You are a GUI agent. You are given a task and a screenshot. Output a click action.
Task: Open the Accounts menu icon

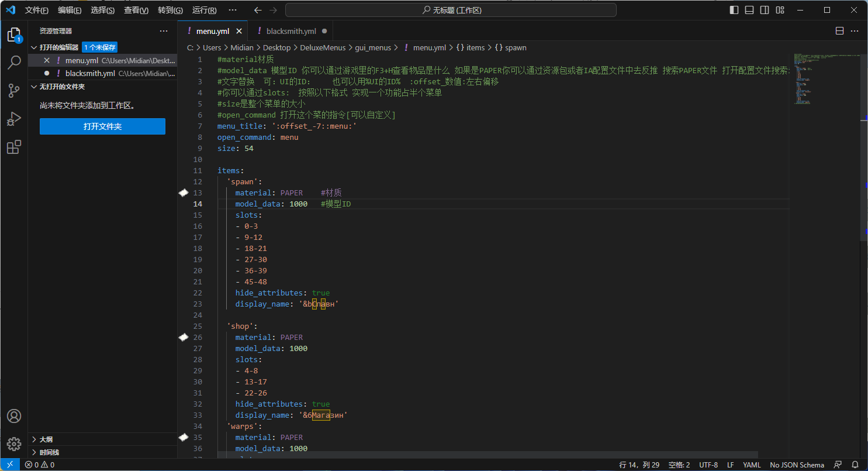[x=14, y=416]
